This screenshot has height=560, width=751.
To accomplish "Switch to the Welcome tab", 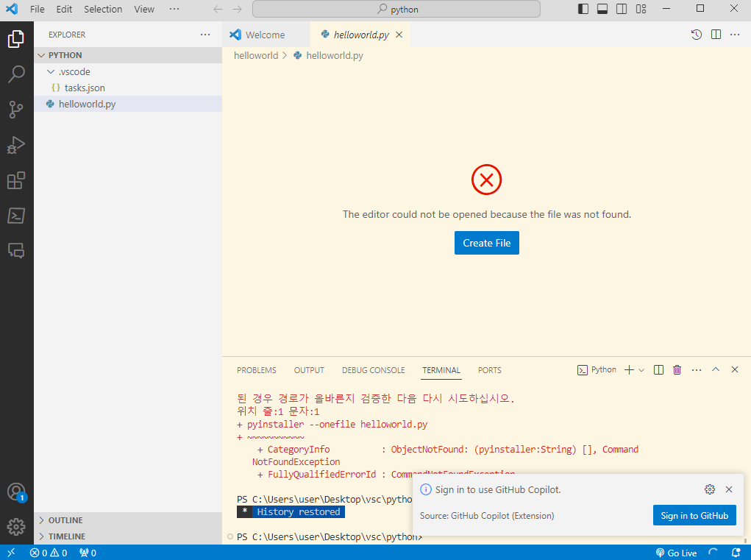I will [x=265, y=34].
